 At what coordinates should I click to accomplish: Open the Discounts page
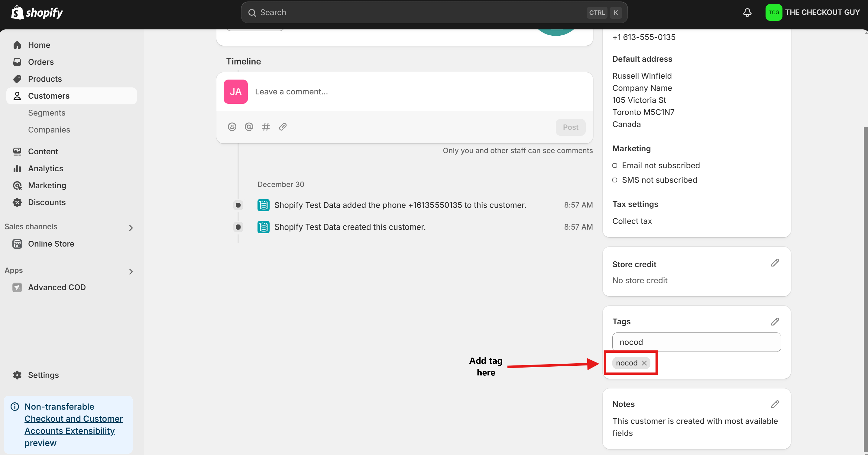(x=47, y=202)
